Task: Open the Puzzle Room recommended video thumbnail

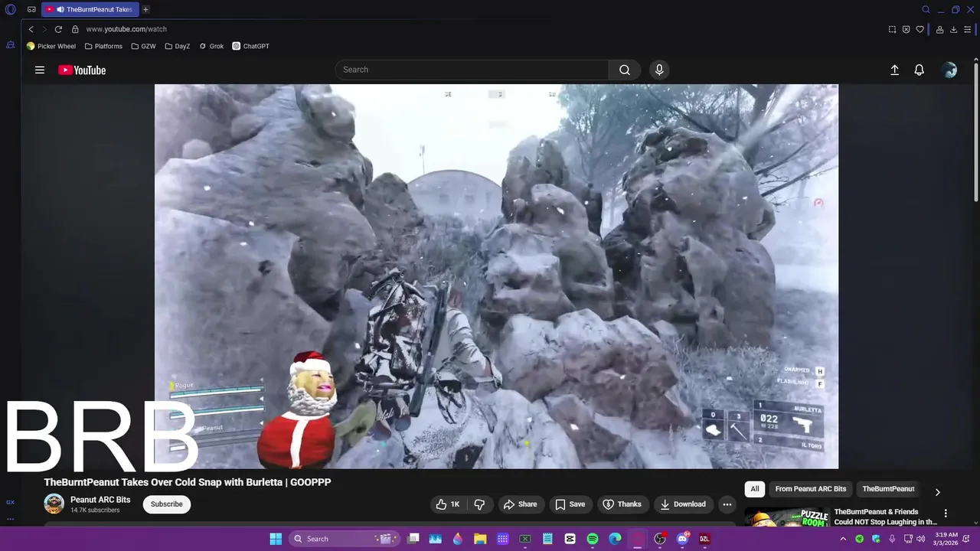Action: pos(786,517)
